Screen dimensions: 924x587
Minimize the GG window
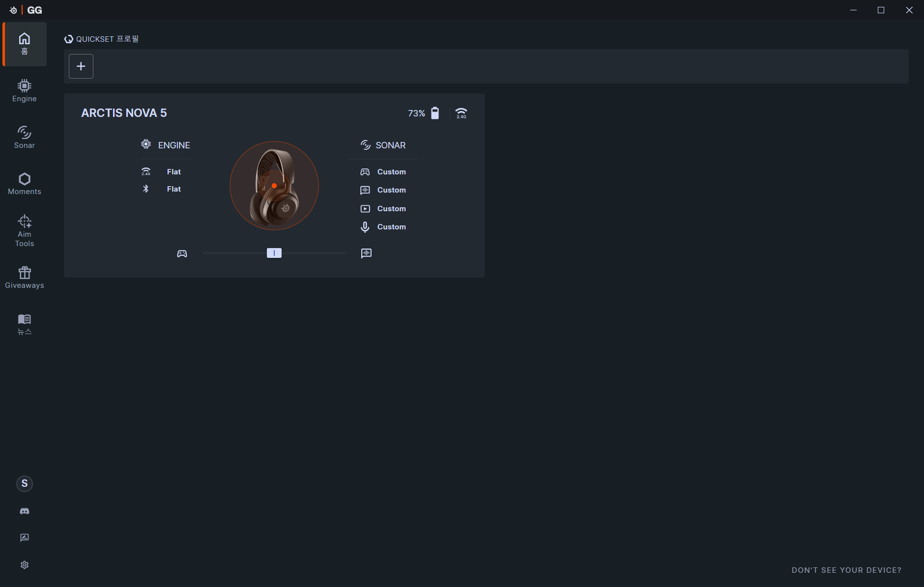[x=853, y=10]
